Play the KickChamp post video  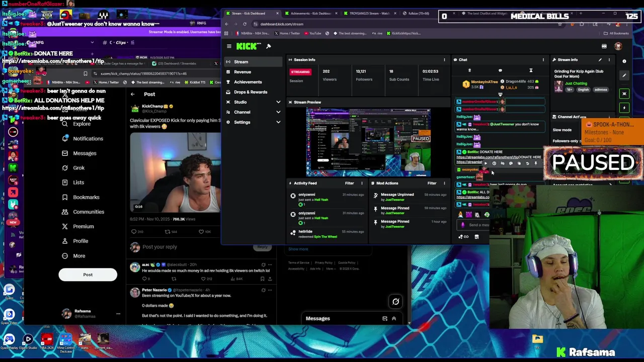[x=175, y=172]
